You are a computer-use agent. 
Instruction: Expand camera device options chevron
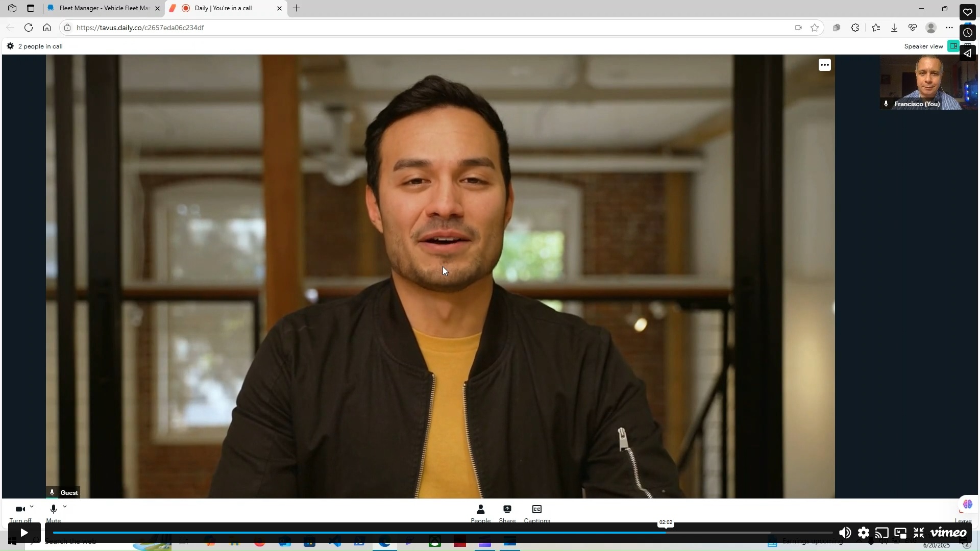point(32,507)
